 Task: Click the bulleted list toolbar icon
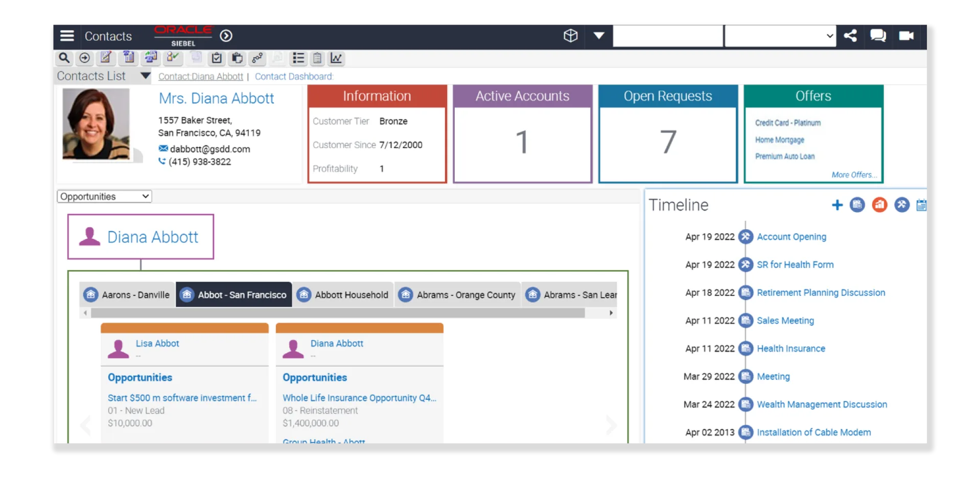(298, 58)
